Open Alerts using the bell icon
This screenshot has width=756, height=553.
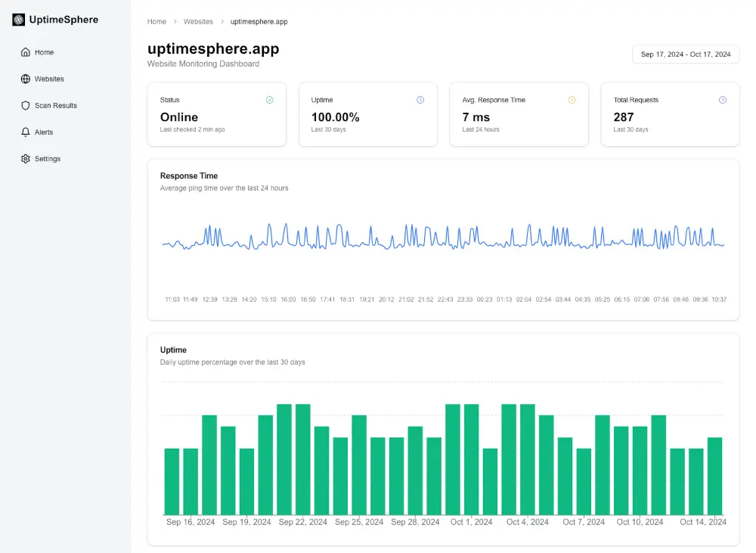(26, 132)
